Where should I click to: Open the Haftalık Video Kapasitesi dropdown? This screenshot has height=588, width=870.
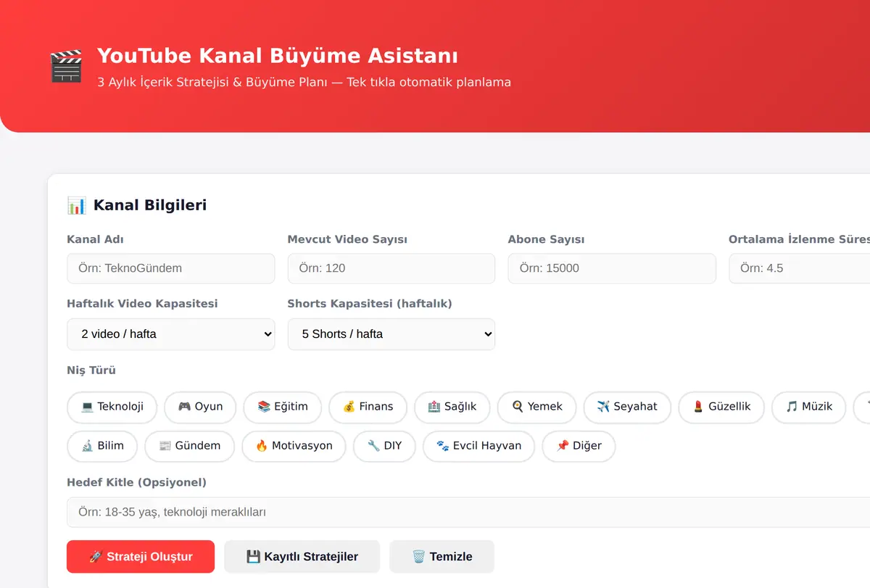point(171,334)
